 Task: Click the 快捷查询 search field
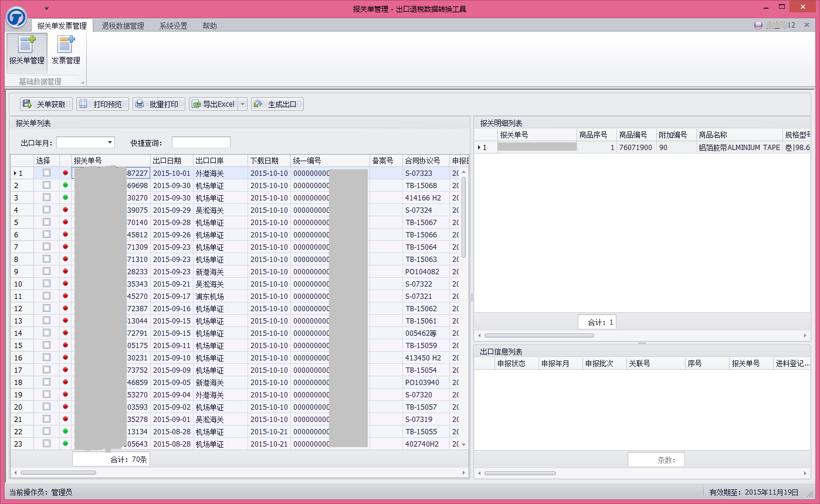(201, 142)
